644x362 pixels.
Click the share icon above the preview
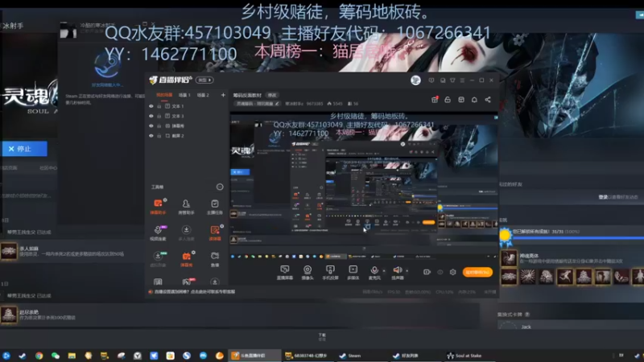[x=488, y=100]
